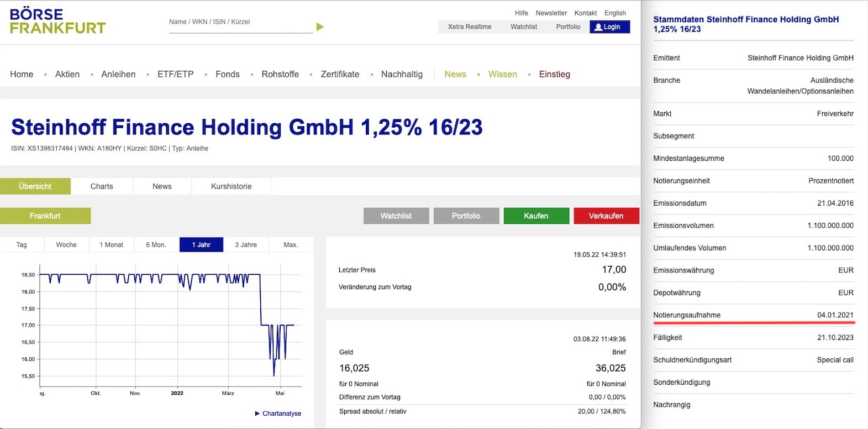Switch to the Charts tab
This screenshot has height=429, width=868.
[x=102, y=186]
